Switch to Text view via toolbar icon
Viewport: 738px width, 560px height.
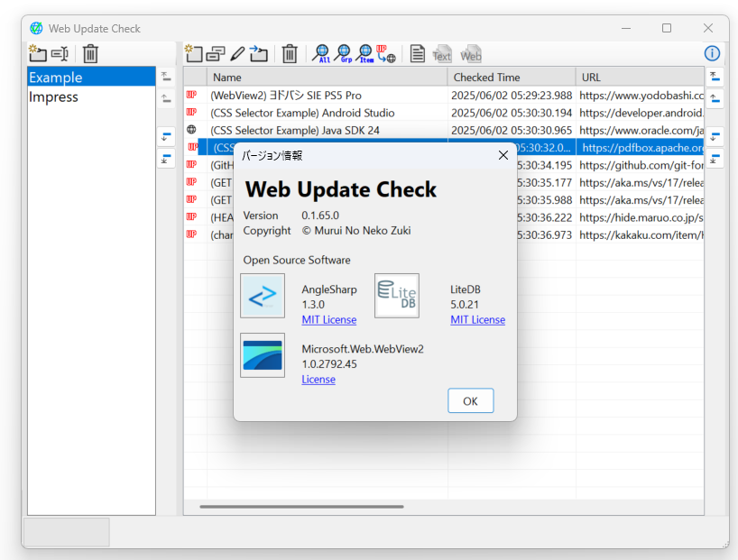coord(441,54)
